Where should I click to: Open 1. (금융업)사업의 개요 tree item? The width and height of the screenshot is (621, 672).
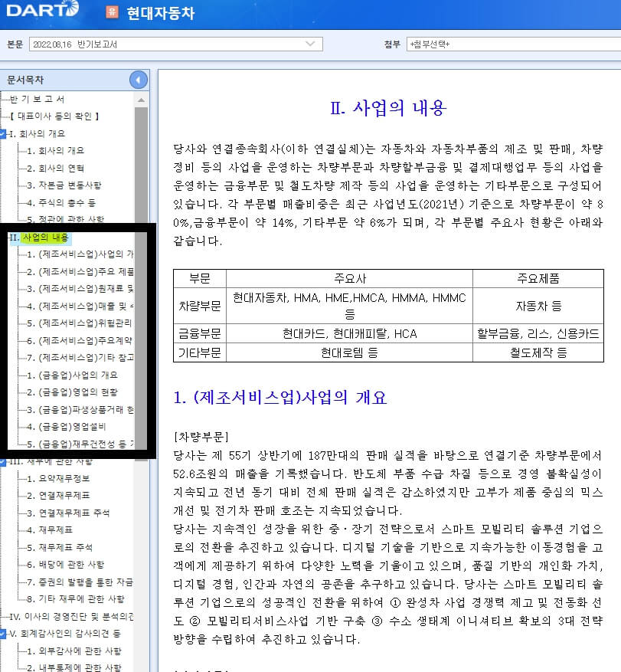coord(72,375)
